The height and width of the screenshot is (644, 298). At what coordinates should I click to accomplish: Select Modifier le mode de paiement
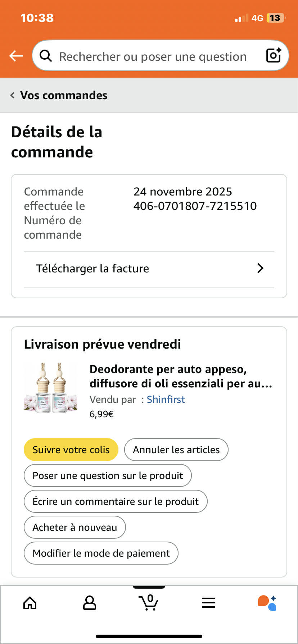tap(101, 553)
